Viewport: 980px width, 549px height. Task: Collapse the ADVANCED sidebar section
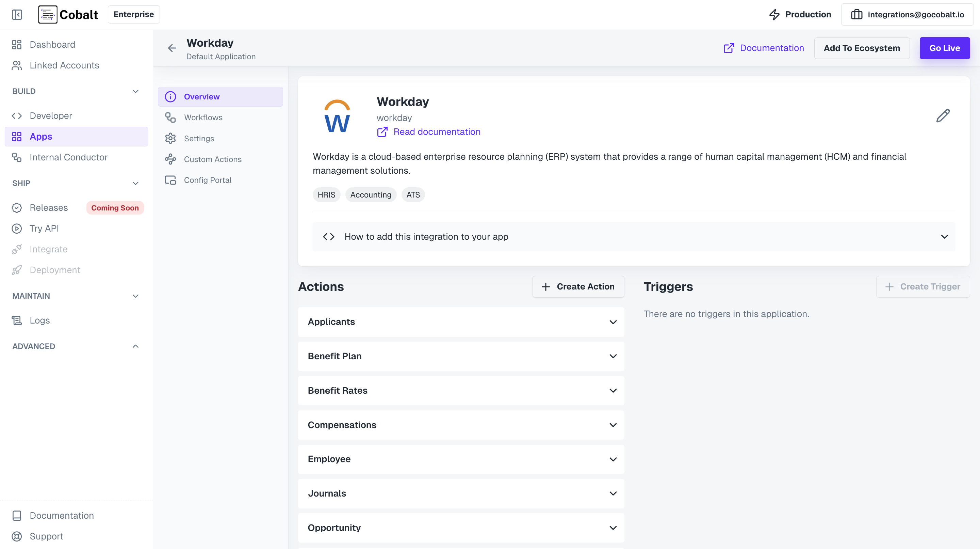click(x=135, y=346)
